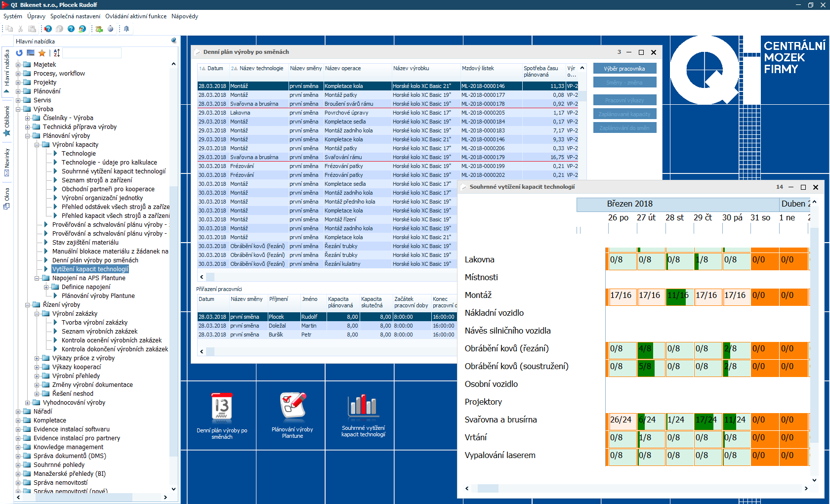Expand the Majetek folder in the tree
Image resolution: width=830 pixels, height=504 pixels.
pyautogui.click(x=18, y=65)
